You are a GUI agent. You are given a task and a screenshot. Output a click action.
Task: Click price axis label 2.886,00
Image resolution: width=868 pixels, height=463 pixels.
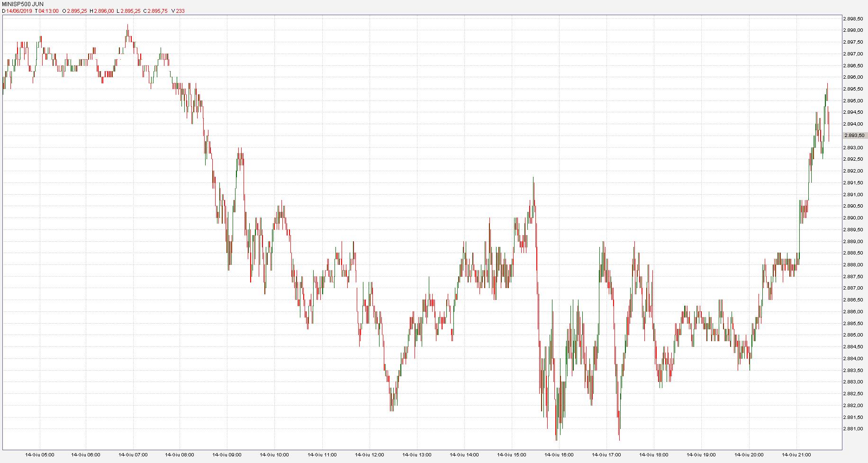pos(853,312)
